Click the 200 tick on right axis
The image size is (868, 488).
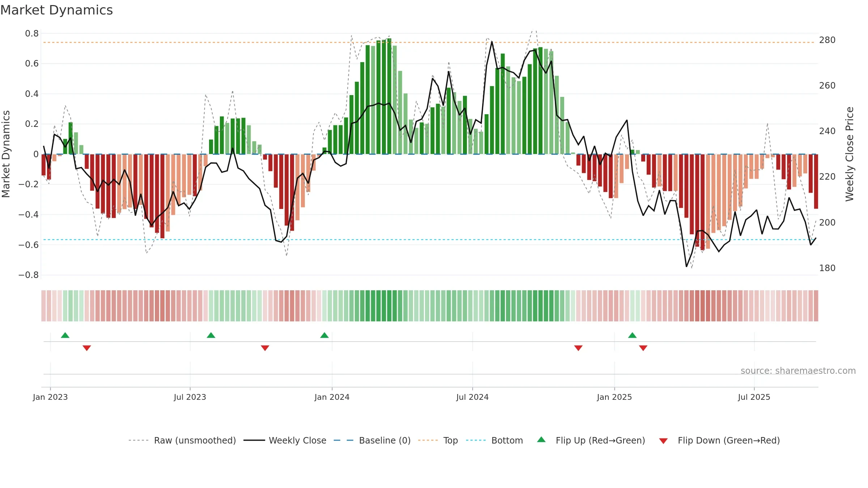point(827,222)
